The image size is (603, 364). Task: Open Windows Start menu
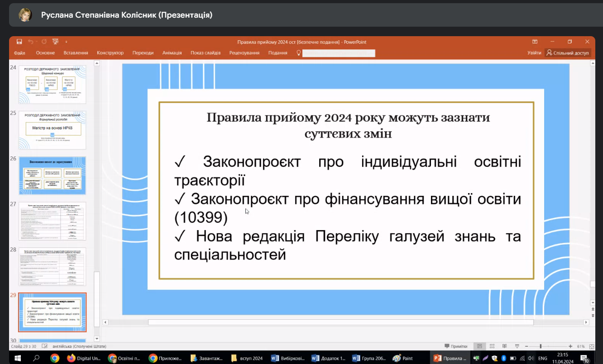click(x=18, y=358)
